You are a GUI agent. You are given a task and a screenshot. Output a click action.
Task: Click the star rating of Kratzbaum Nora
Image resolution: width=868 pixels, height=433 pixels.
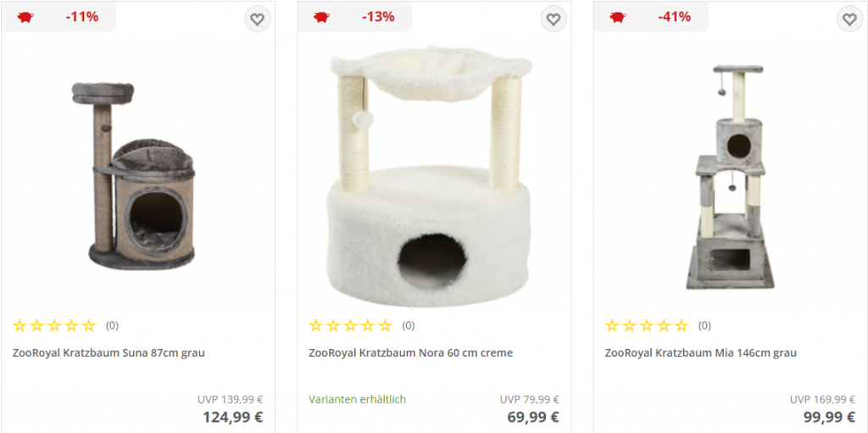point(350,325)
